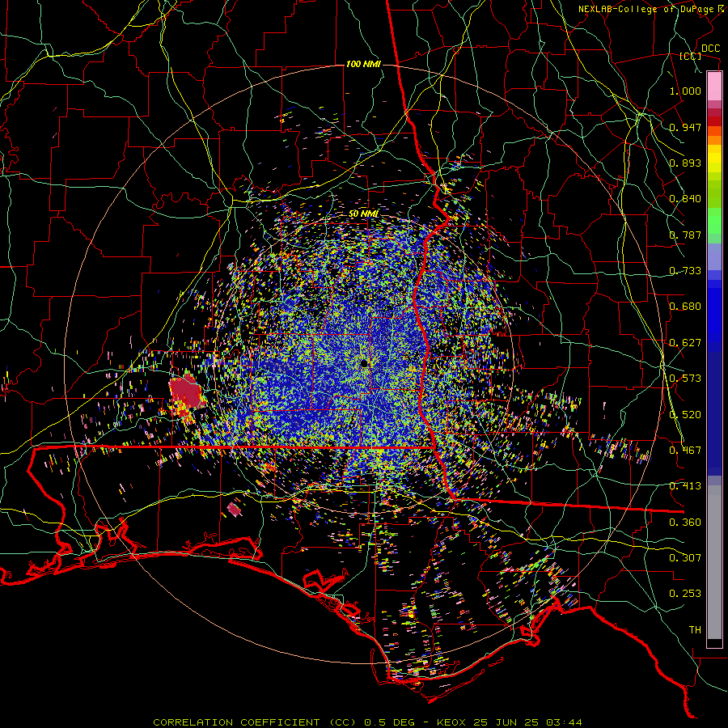Viewport: 728px width, 728px height.
Task: Click the 0.520 scale value
Action: click(685, 415)
